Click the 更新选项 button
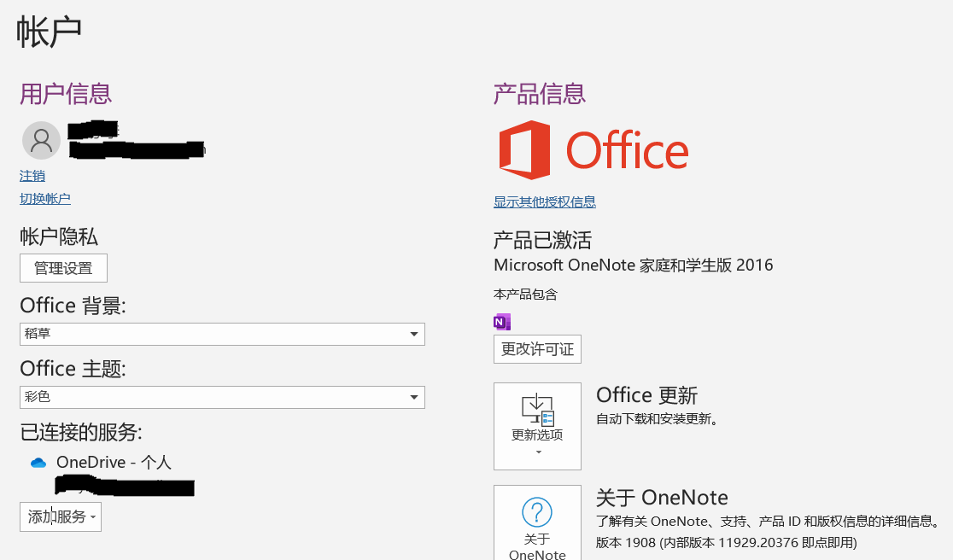 point(537,425)
